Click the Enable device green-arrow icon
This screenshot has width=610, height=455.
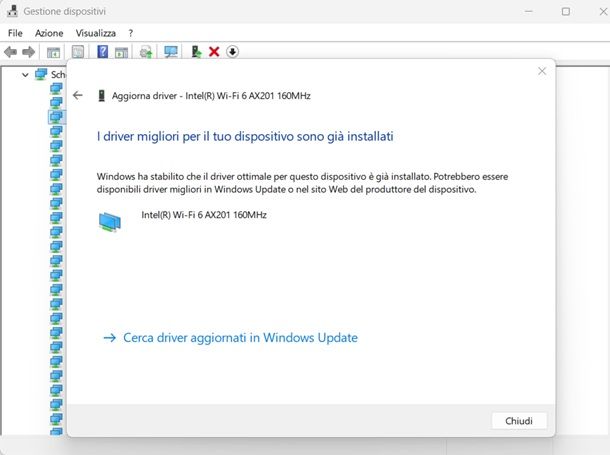pos(196,52)
